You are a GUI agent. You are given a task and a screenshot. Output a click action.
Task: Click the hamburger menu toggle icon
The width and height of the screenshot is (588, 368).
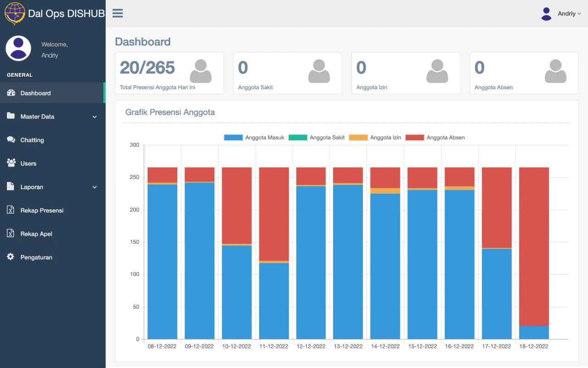tap(118, 13)
